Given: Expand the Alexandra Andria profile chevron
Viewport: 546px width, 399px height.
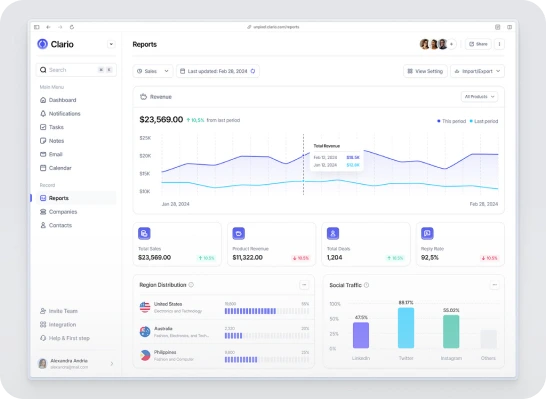Looking at the screenshot, I should [x=112, y=363].
